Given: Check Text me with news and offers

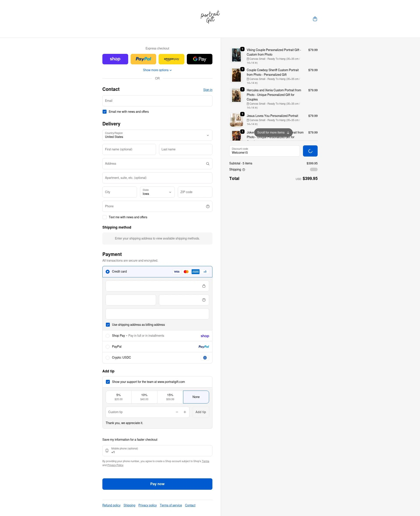Looking at the screenshot, I should click(105, 217).
